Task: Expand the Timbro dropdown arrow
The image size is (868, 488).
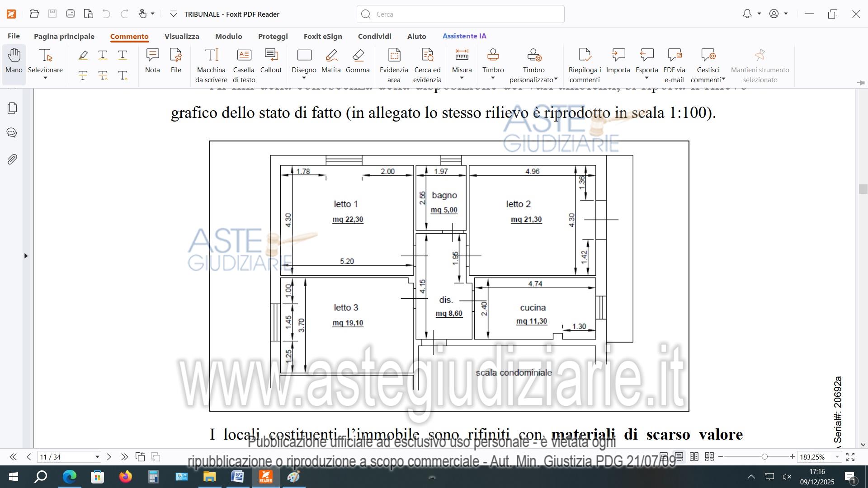Action: point(493,78)
